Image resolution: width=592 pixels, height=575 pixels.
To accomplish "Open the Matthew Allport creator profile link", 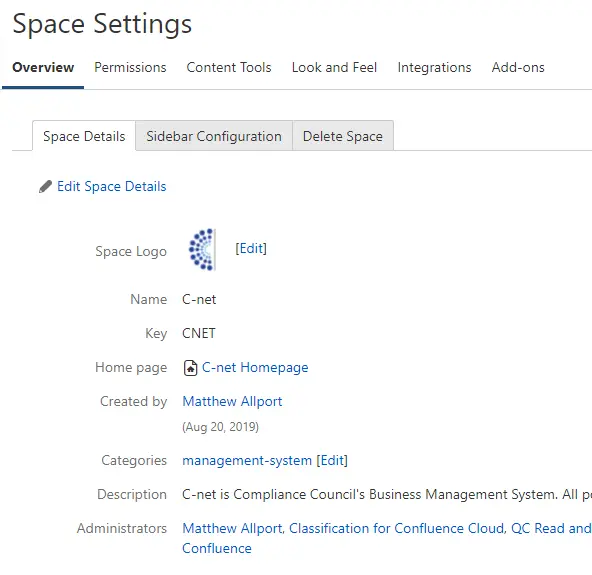I will click(232, 401).
